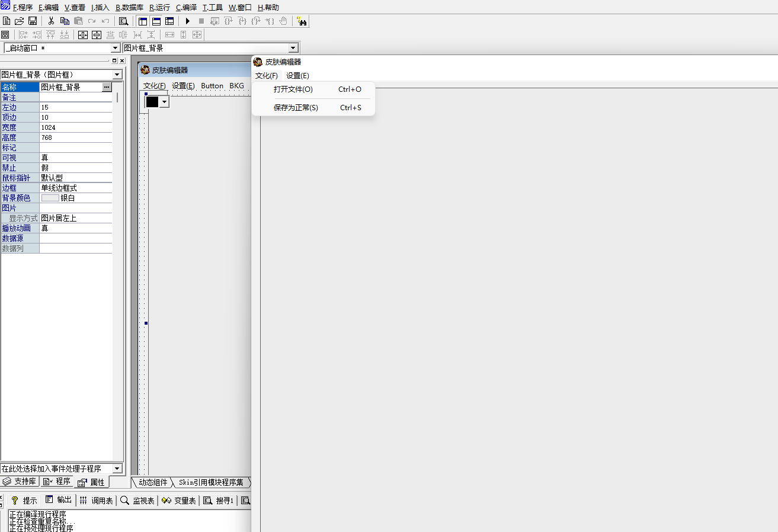The height and width of the screenshot is (532, 778).
Task: Click the binoculars help search icon
Action: click(x=302, y=21)
